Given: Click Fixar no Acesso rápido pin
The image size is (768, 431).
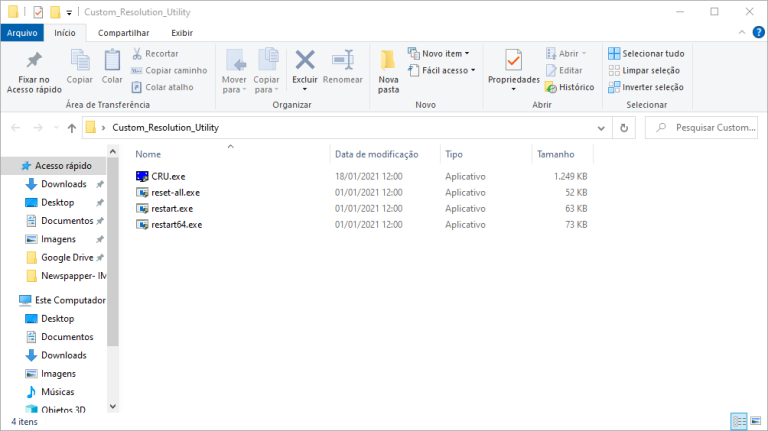Looking at the screenshot, I should (x=34, y=60).
